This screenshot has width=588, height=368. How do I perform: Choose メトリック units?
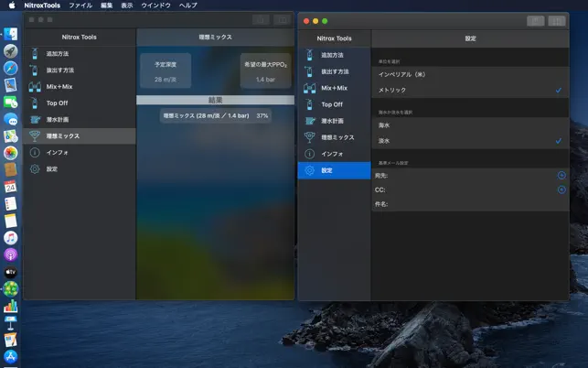[x=470, y=90]
